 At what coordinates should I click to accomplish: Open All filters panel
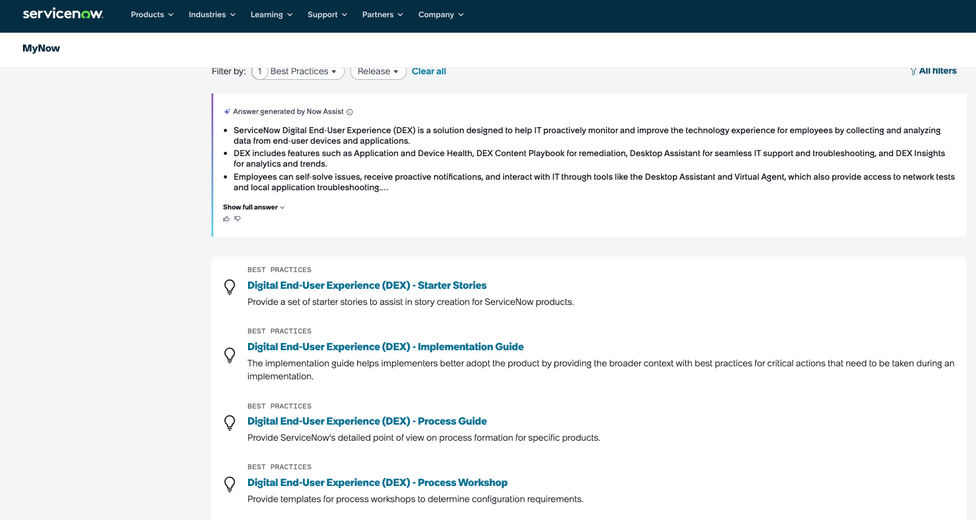(933, 71)
